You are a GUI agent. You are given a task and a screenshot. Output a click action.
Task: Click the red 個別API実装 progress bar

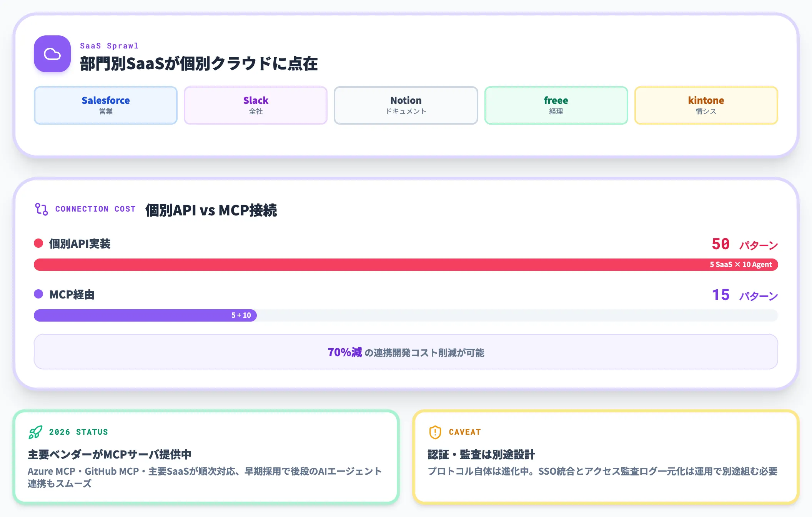click(406, 265)
